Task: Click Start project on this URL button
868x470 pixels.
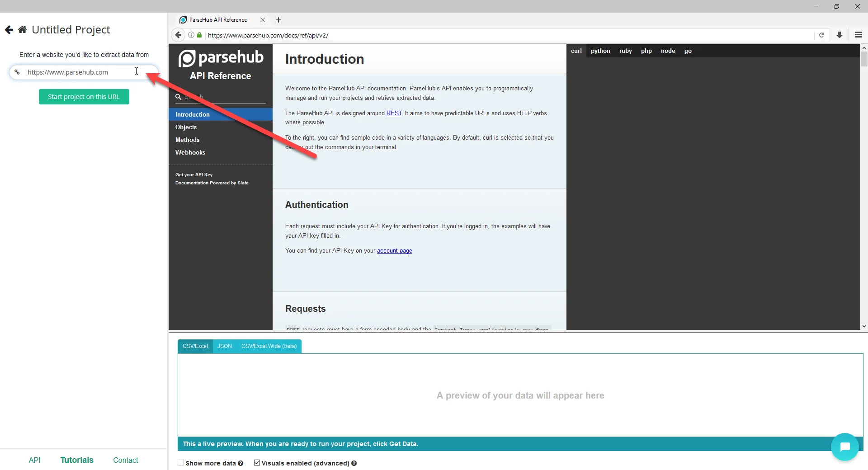Action: [84, 97]
